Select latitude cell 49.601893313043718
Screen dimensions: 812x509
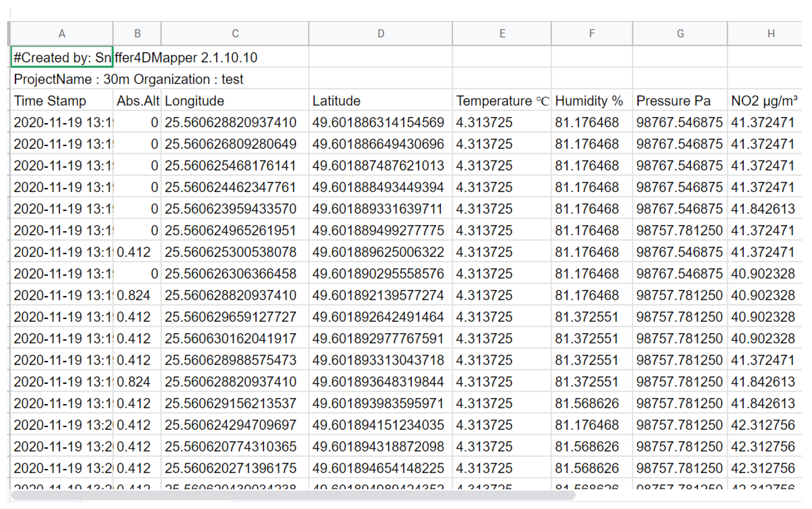[x=380, y=360]
